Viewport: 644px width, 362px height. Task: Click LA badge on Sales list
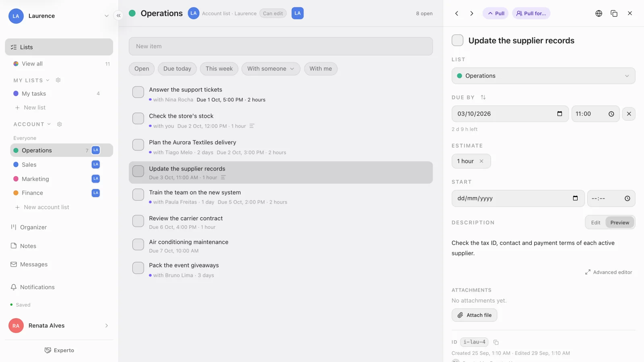[x=96, y=165]
